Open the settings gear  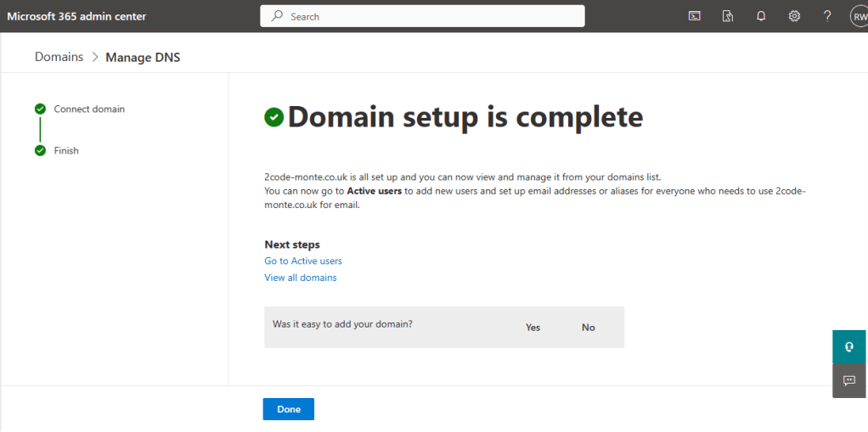[794, 16]
